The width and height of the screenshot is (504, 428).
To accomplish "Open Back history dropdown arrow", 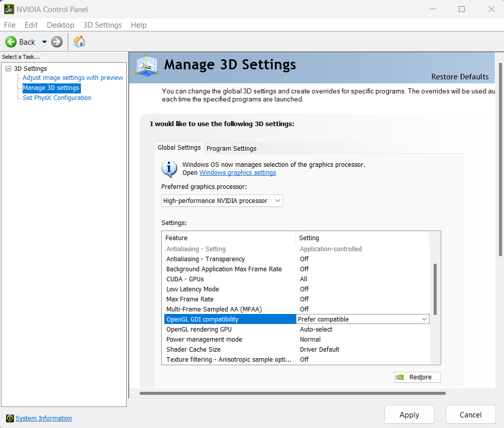I will click(44, 42).
